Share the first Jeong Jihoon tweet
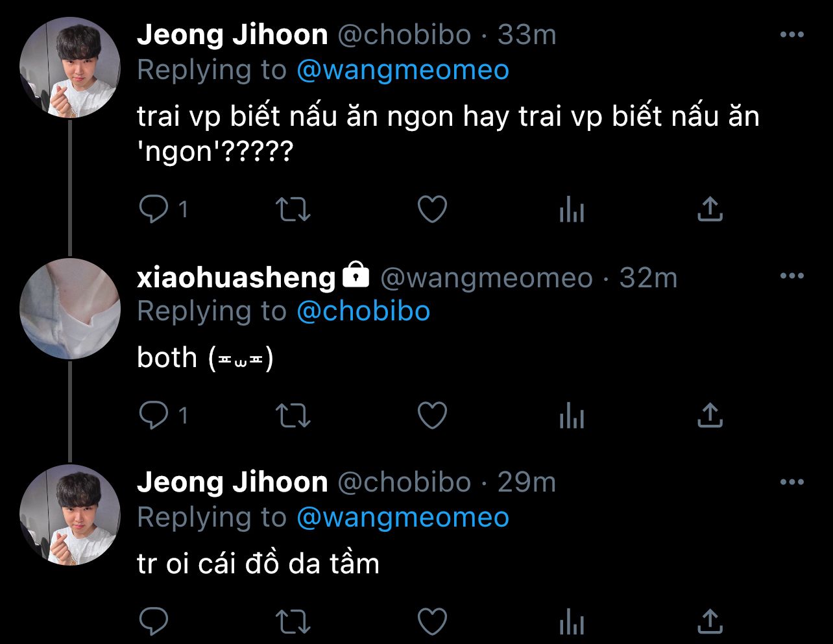833x644 pixels. click(710, 209)
